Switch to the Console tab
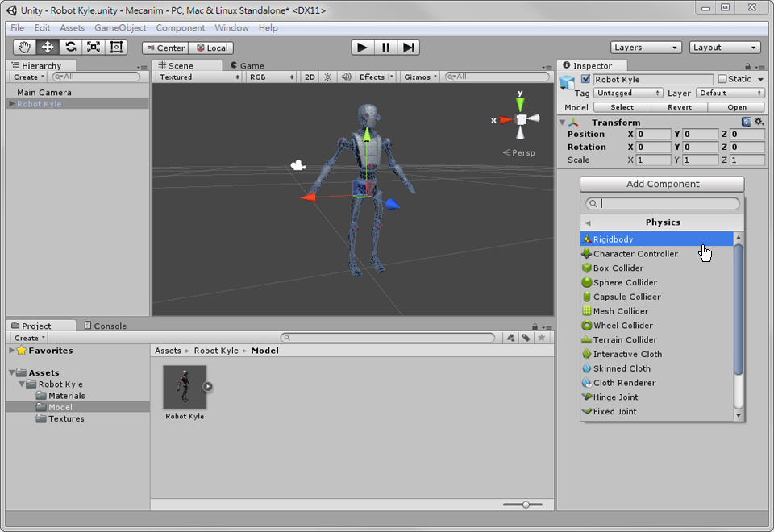The image size is (774, 532). point(105,326)
